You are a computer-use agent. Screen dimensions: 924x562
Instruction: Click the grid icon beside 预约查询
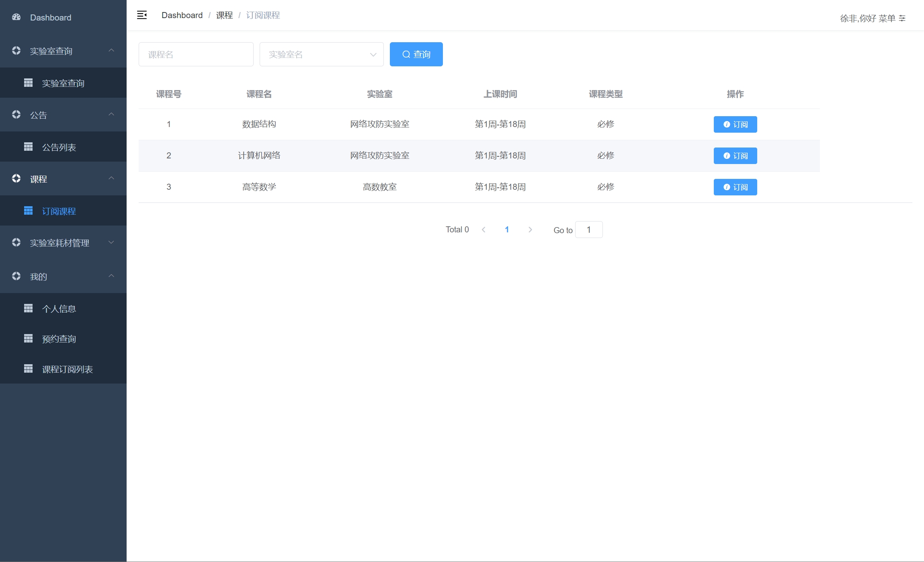pyautogui.click(x=28, y=338)
